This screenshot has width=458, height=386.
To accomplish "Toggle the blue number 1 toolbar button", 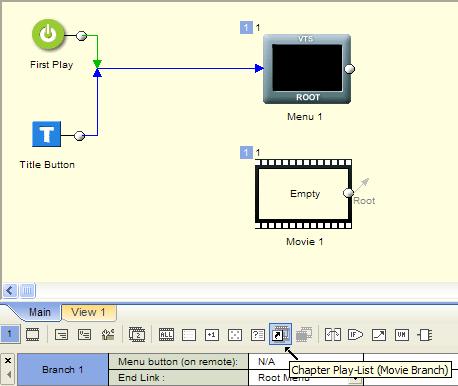I will click(10, 334).
